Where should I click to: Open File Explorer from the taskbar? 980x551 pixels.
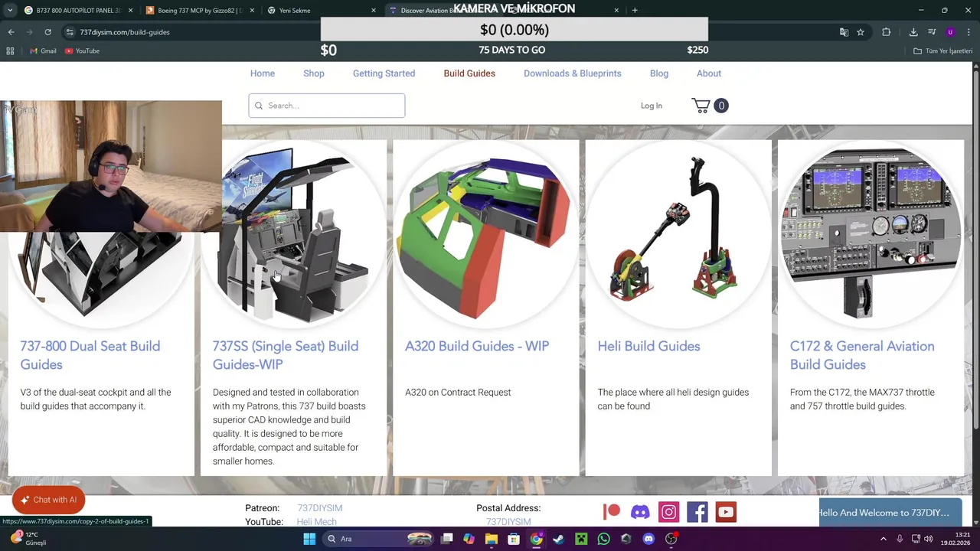(x=492, y=539)
